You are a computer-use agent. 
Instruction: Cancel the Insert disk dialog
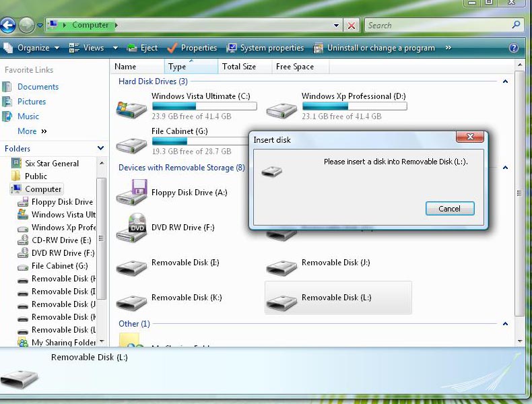click(450, 209)
